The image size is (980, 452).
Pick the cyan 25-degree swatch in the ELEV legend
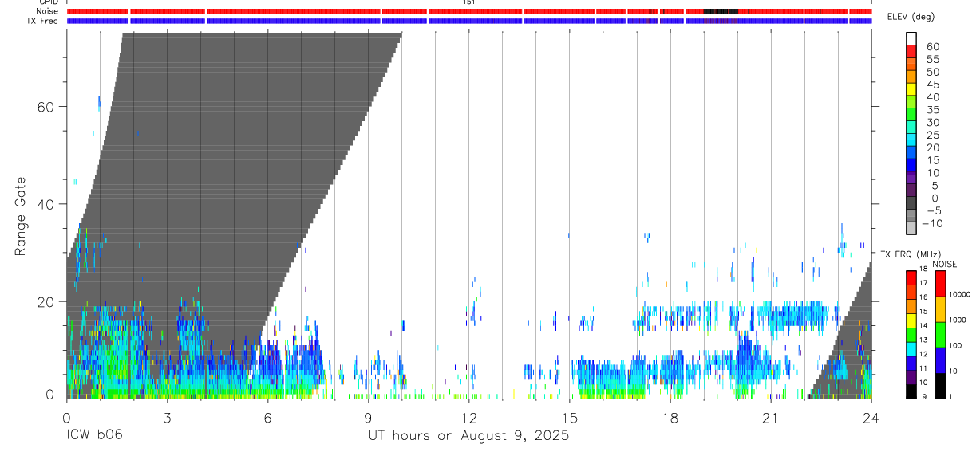coord(912,139)
